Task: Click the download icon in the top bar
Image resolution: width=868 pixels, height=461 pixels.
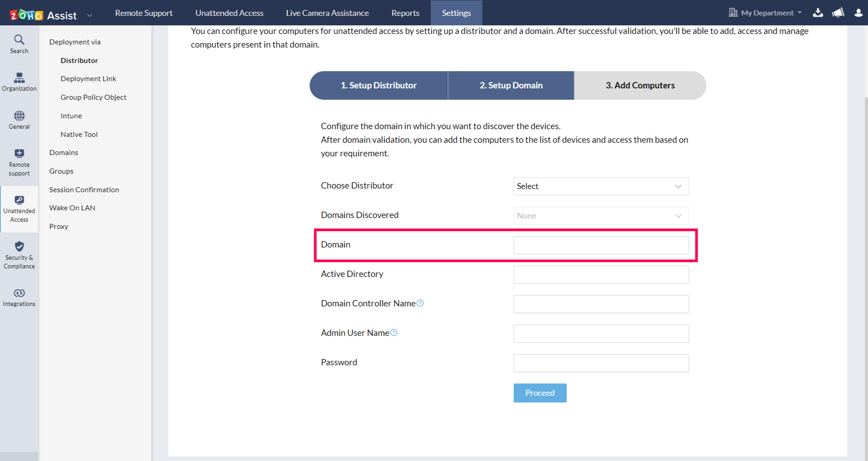Action: click(x=818, y=12)
